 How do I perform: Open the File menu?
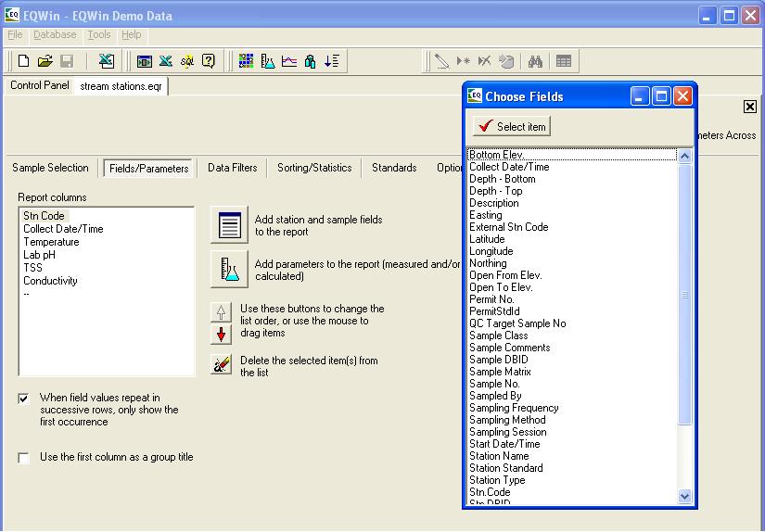tap(15, 34)
